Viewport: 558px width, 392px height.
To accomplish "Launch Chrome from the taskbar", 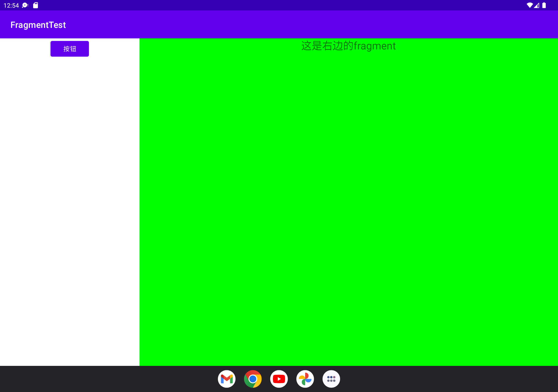I will pyautogui.click(x=253, y=379).
